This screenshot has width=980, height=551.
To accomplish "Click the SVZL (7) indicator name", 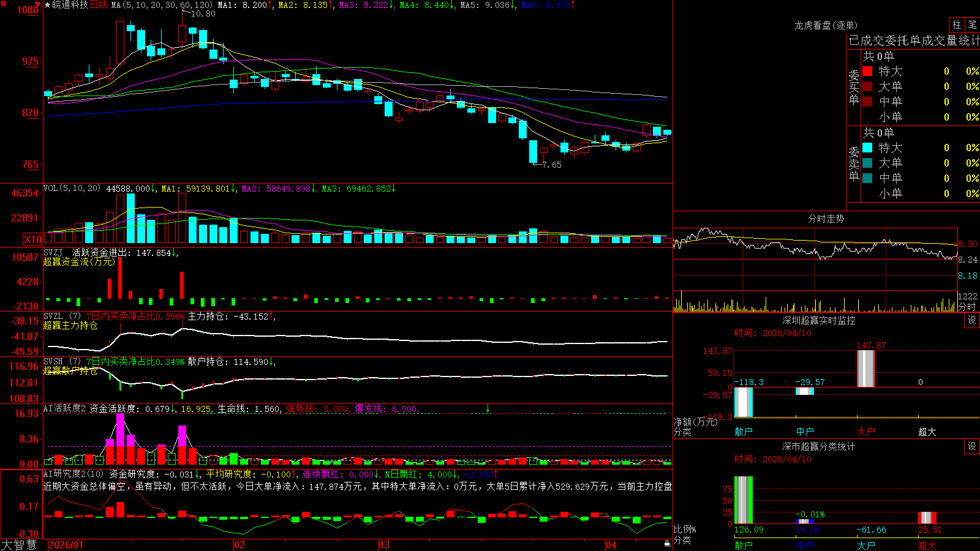I will [x=62, y=316].
